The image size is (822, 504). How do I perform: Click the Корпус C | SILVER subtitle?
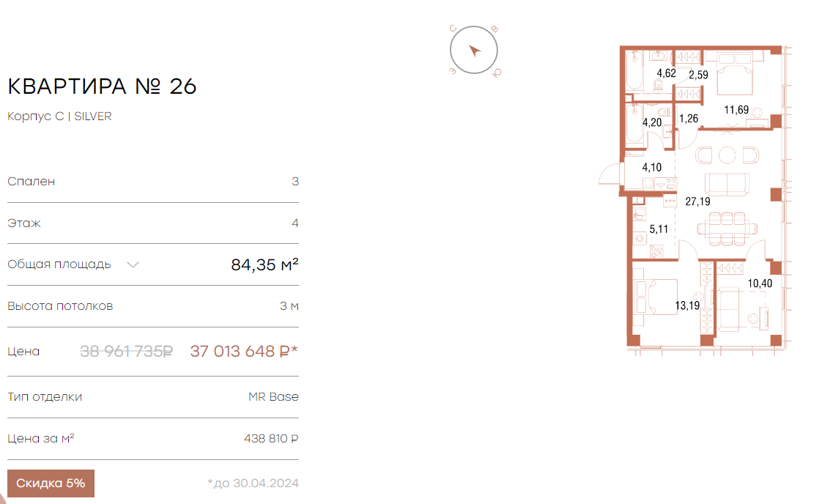click(59, 116)
